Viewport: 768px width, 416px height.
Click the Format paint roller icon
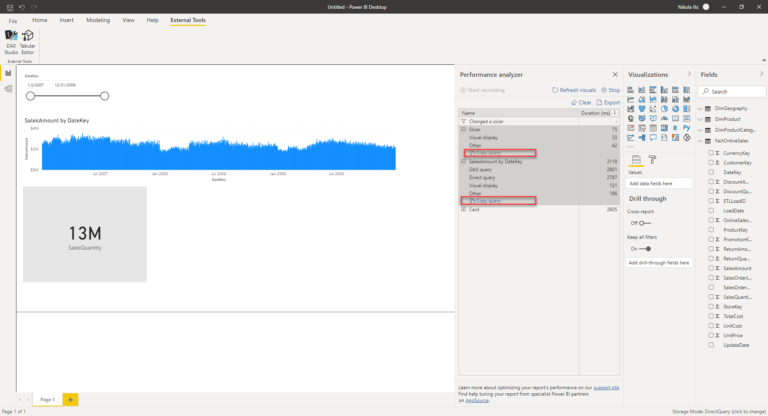pyautogui.click(x=651, y=159)
